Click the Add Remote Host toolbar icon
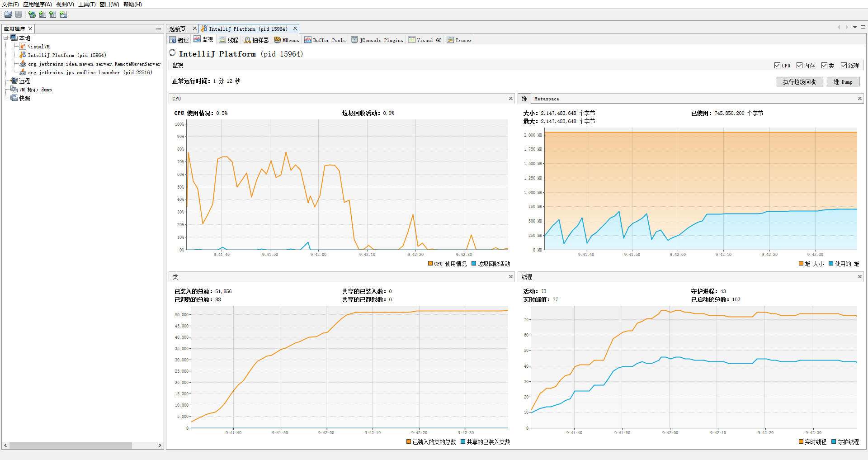868x460 pixels. click(x=32, y=14)
